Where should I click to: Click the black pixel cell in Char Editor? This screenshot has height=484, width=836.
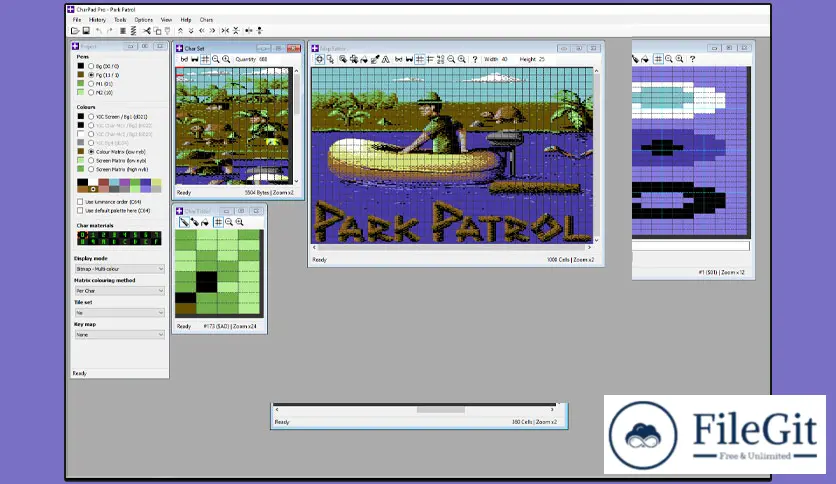[x=206, y=281]
